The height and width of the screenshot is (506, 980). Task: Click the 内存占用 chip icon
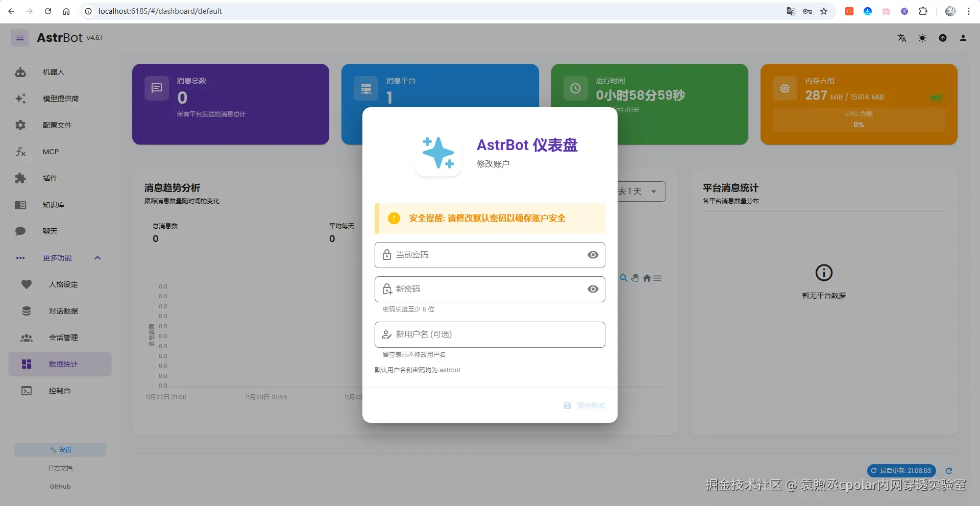[785, 88]
